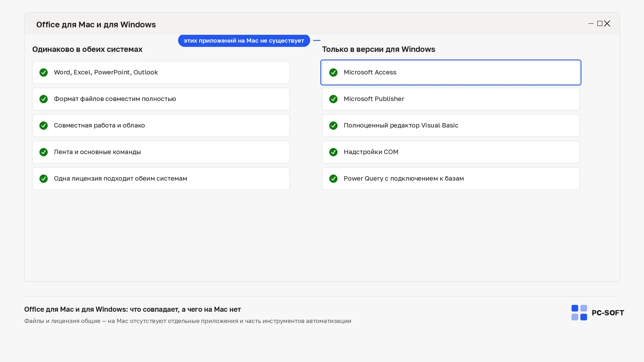644x362 pixels.
Task: Click the green check icon beside Word, Excel, PowerPoint, Outlook
Action: point(43,72)
